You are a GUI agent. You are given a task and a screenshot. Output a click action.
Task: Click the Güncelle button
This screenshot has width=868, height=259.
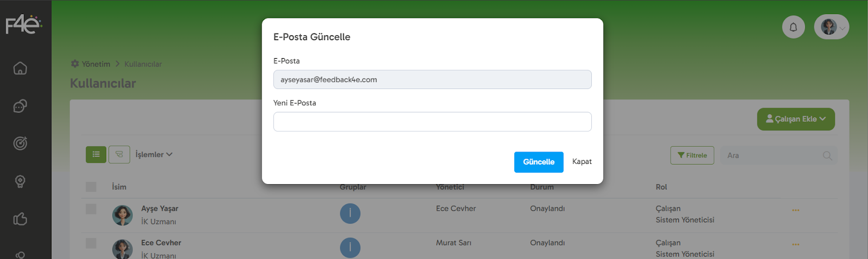point(538,162)
